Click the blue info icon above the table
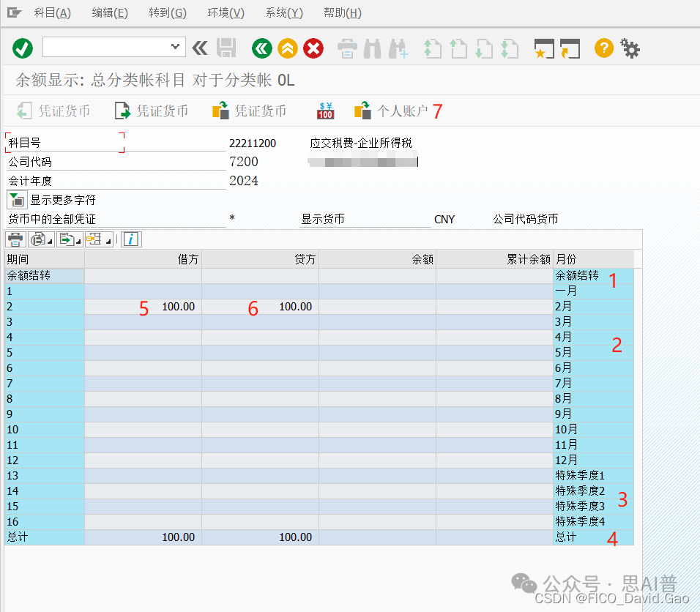This screenshot has width=700, height=612. (x=130, y=239)
